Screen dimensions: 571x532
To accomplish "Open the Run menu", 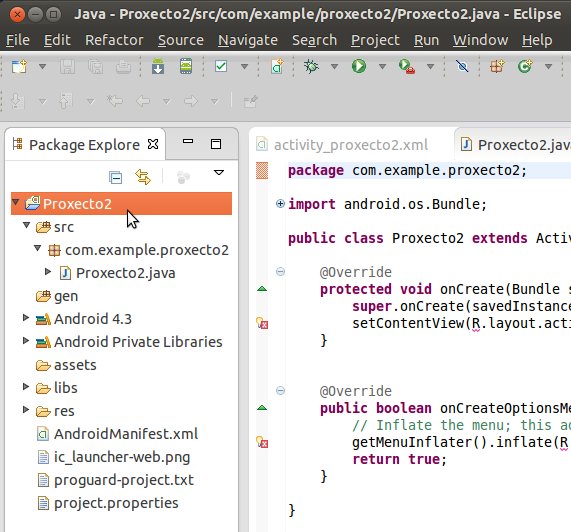I will pos(426,40).
